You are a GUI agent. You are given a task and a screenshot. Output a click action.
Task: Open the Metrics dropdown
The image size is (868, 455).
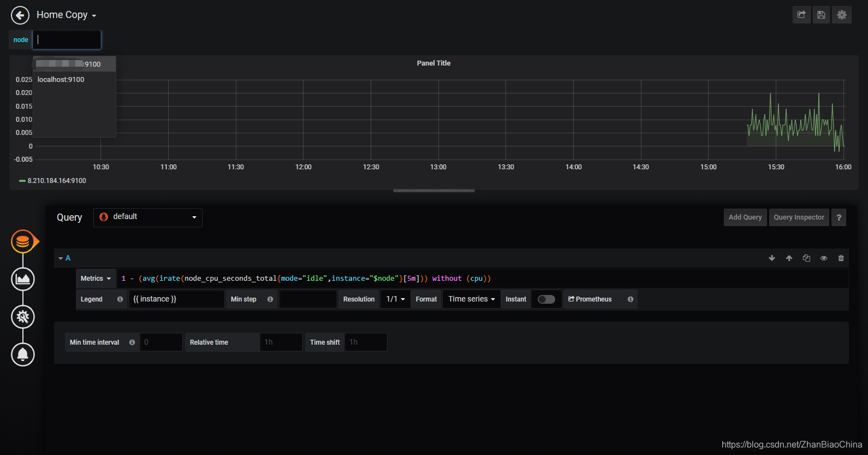[96, 279]
